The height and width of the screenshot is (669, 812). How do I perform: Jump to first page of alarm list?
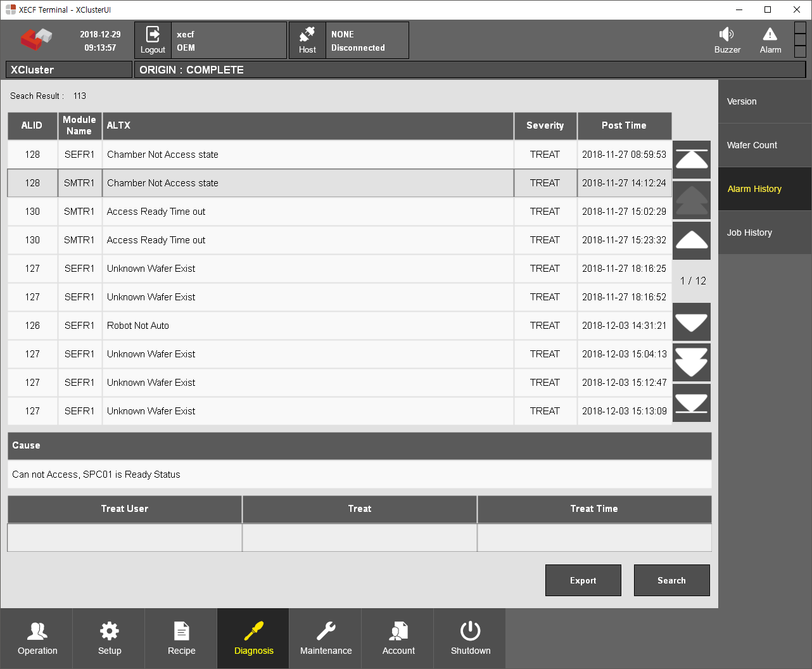tap(691, 160)
